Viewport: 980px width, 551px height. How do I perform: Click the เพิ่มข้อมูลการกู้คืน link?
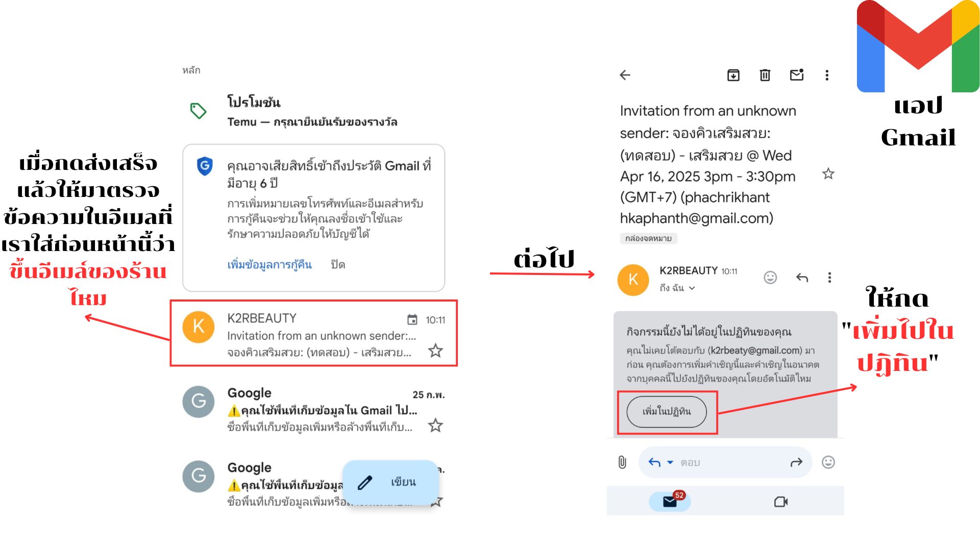point(269,265)
